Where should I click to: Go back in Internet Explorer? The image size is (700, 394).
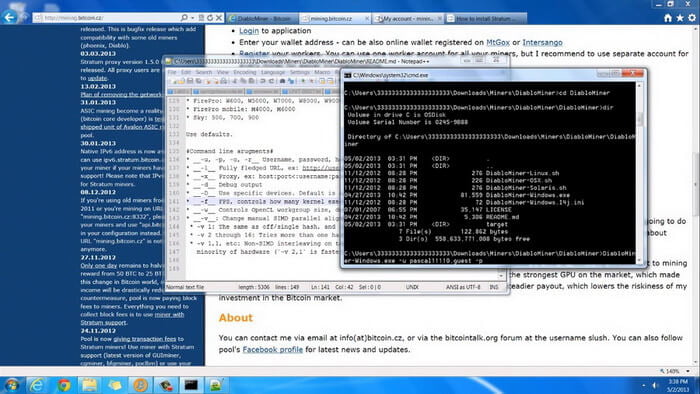coord(9,18)
